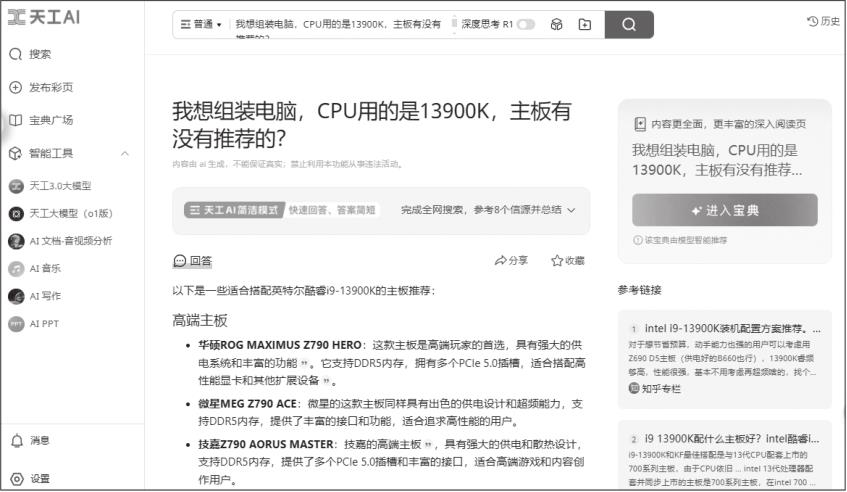Open AI PPT tool

(x=34, y=323)
